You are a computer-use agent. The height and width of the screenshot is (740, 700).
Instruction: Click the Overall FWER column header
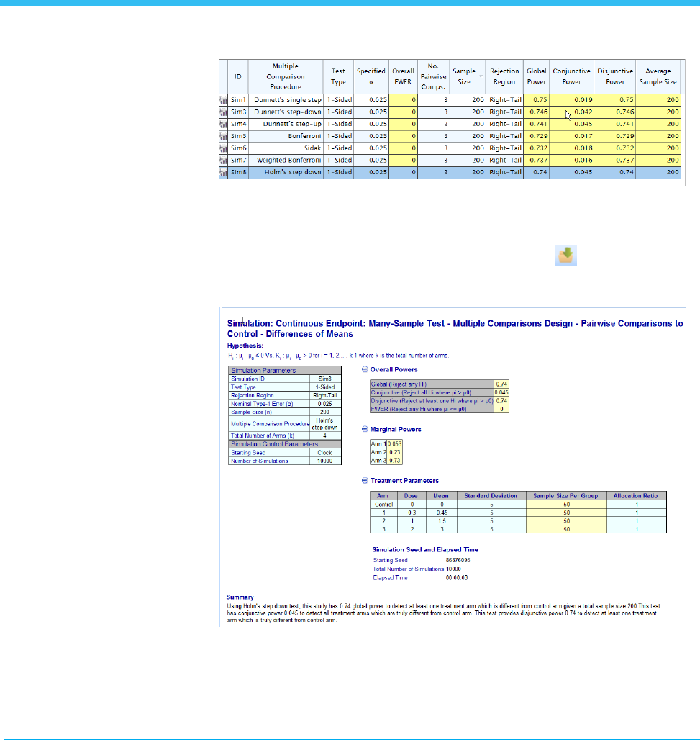coord(403,76)
